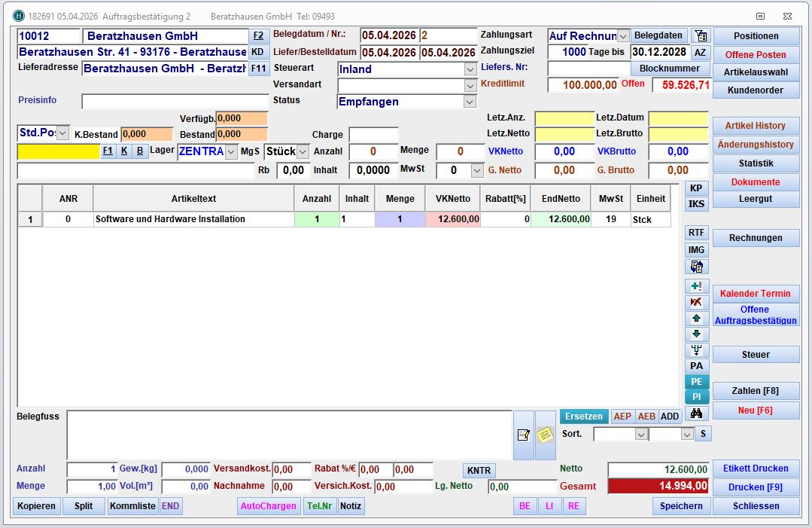Click the notepad edit icon beside Belegfuss
Image resolution: width=812 pixels, height=528 pixels.
(523, 435)
